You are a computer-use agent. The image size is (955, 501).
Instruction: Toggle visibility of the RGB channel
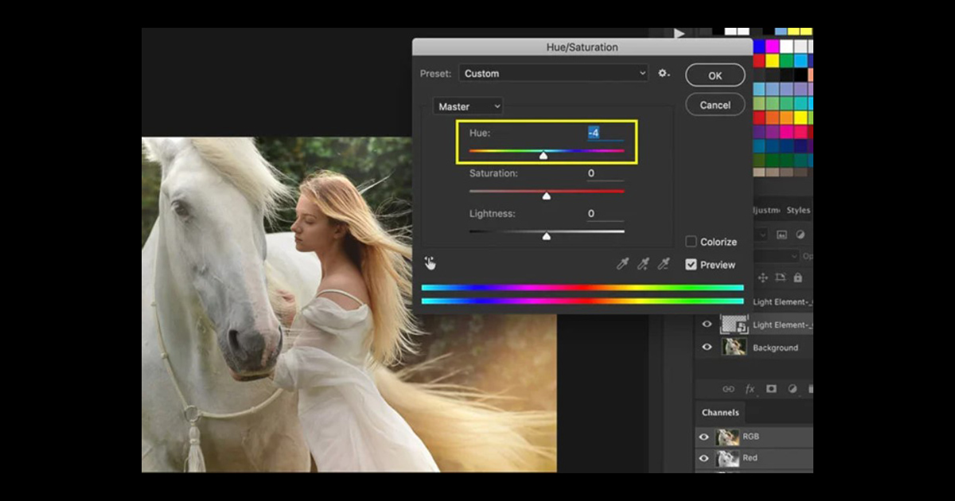coord(704,436)
